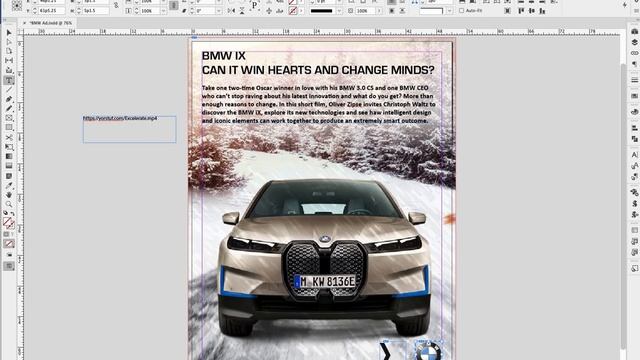
Task: Select the Eyedropper tool
Action: tap(9, 185)
